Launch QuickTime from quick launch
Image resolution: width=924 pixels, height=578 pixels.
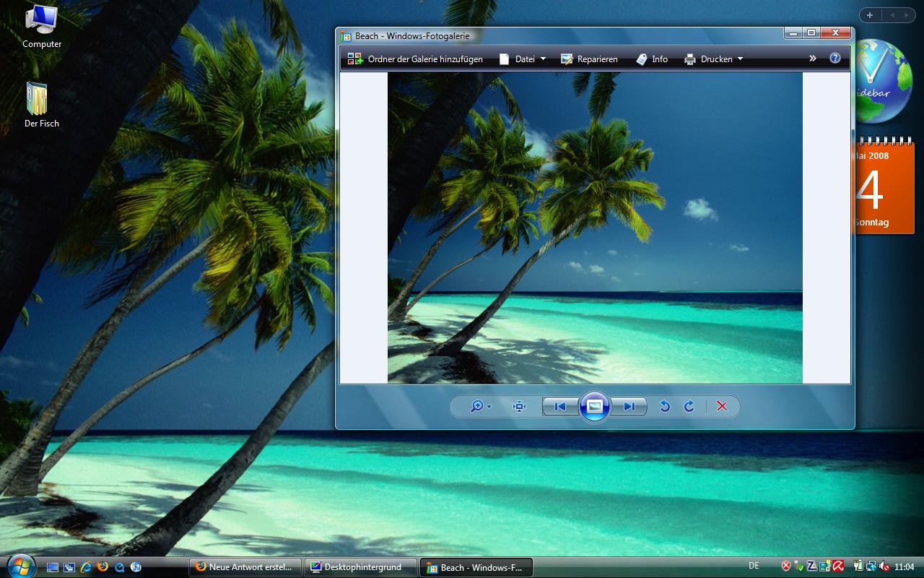(119, 567)
